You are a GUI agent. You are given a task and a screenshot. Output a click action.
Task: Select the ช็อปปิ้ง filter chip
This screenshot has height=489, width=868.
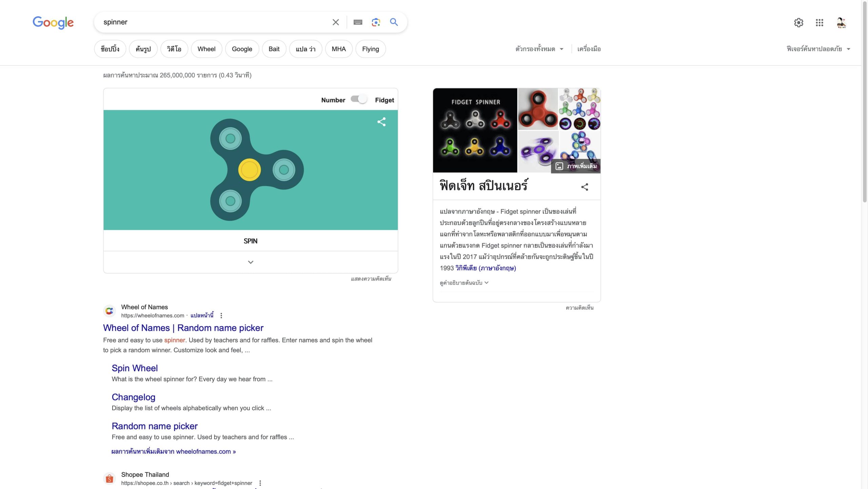pos(110,49)
